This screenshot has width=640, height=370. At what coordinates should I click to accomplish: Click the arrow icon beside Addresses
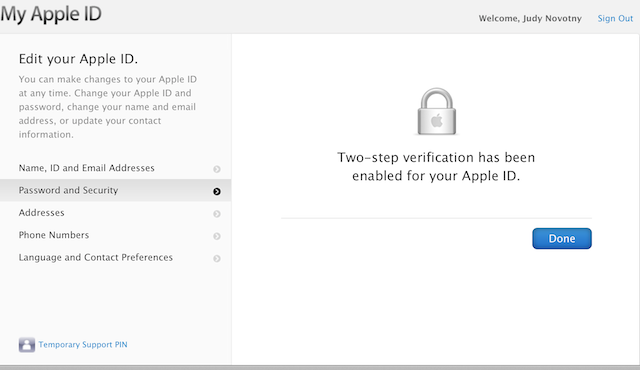tap(217, 214)
